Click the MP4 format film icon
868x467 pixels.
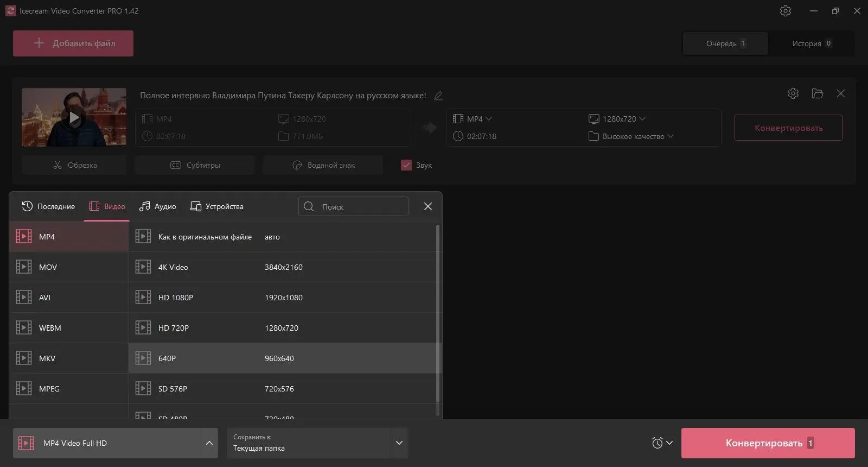[24, 236]
